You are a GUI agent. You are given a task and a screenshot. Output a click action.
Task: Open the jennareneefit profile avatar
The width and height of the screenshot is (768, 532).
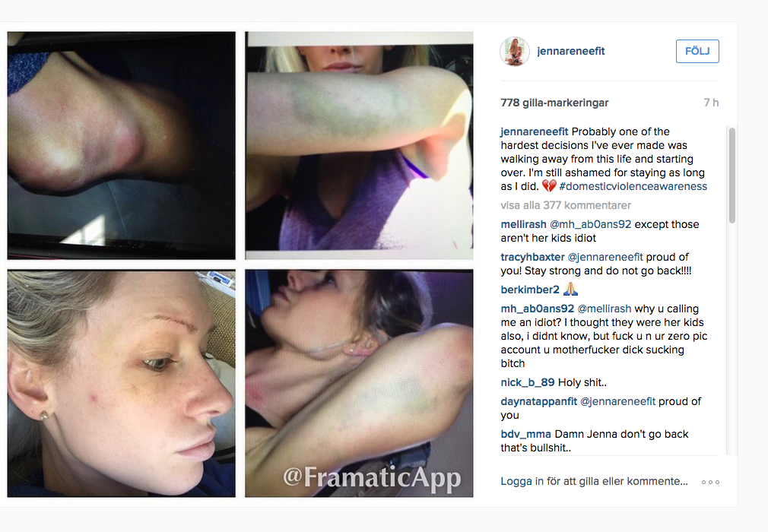click(514, 51)
